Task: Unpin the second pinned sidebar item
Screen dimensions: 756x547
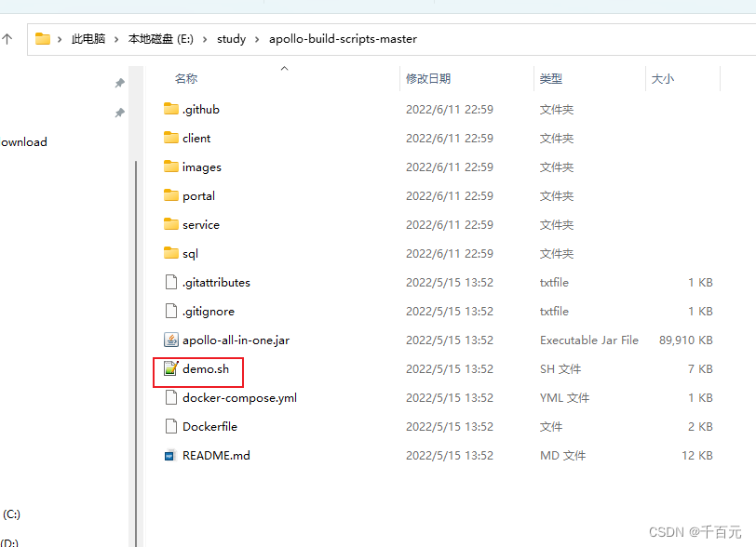Action: 119,113
